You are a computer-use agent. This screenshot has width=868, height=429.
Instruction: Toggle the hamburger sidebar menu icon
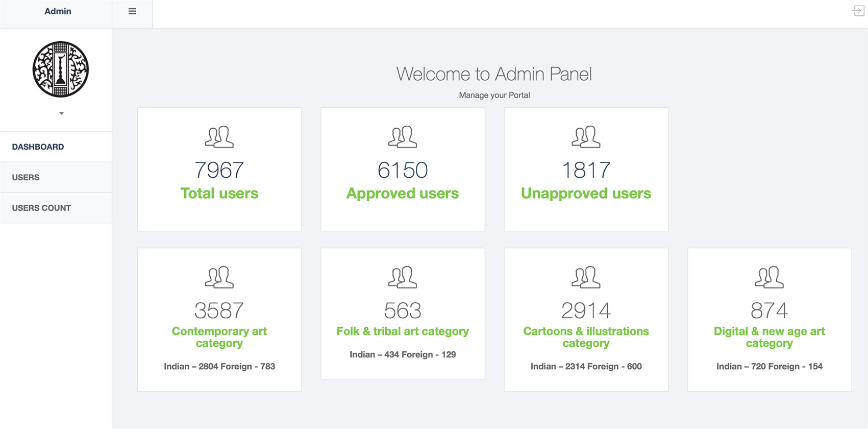(132, 11)
